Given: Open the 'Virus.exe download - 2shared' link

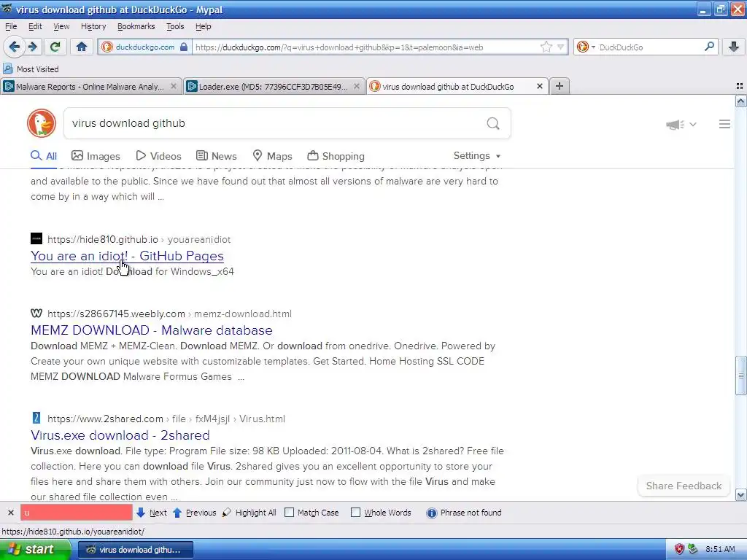Looking at the screenshot, I should click(x=120, y=435).
